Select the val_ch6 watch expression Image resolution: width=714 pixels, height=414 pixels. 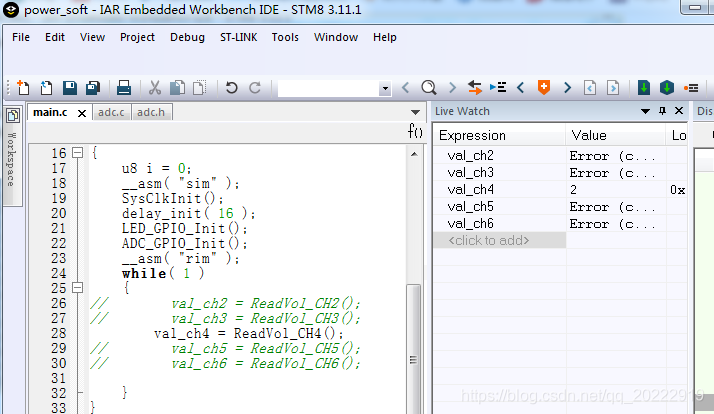pos(471,223)
